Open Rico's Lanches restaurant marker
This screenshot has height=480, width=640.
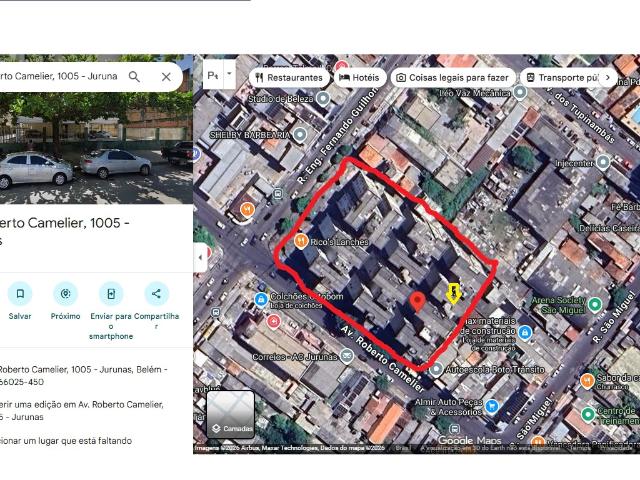[301, 241]
